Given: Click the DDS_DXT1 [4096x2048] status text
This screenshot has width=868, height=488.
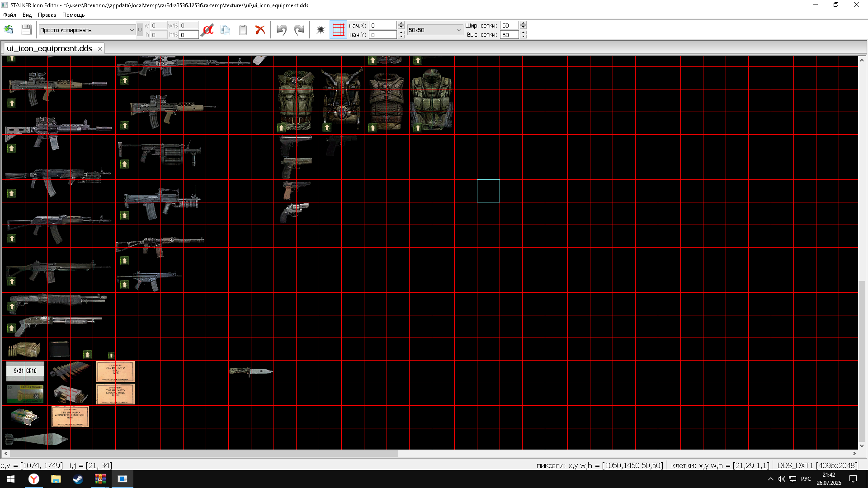Looking at the screenshot, I should pyautogui.click(x=817, y=465).
